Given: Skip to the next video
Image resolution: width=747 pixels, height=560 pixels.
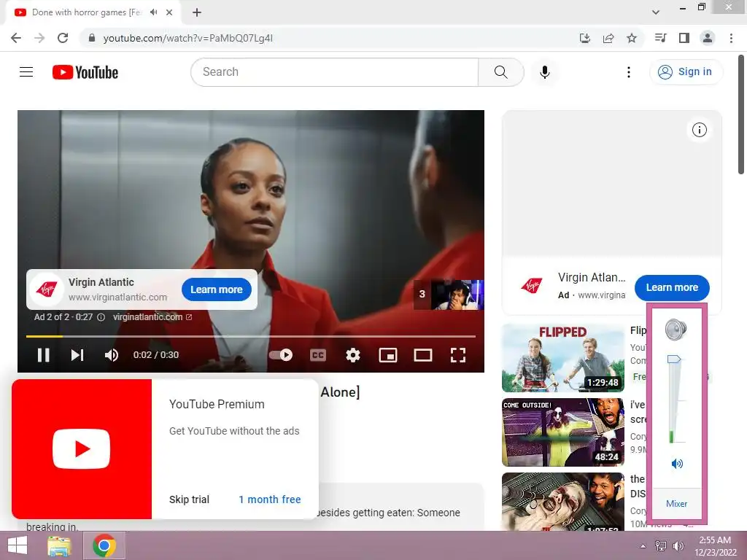Looking at the screenshot, I should [77, 355].
